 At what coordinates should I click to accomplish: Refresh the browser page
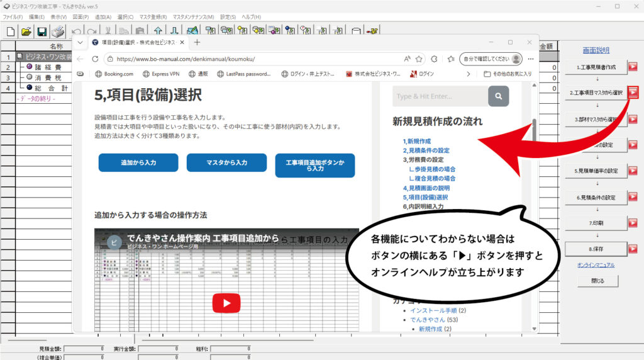(96, 59)
